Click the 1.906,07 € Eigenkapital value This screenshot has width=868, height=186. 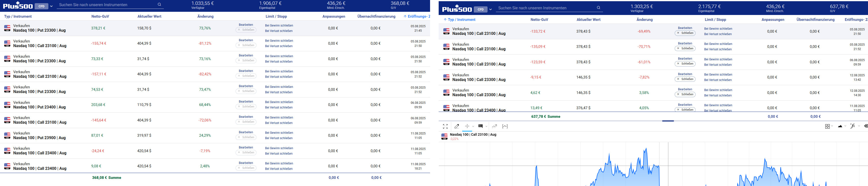(270, 3)
